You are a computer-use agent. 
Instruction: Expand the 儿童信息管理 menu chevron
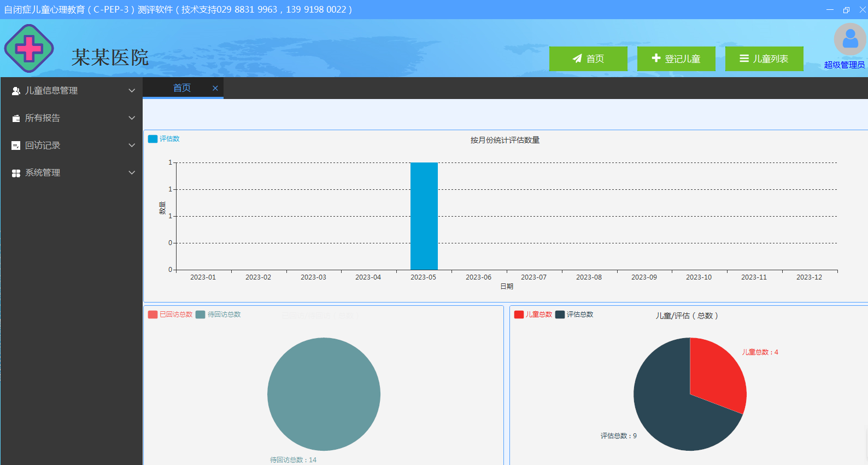coord(132,91)
